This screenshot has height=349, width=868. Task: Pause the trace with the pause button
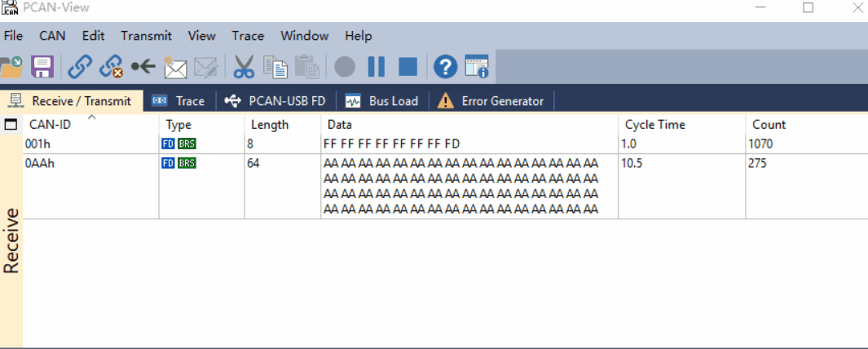(x=376, y=67)
